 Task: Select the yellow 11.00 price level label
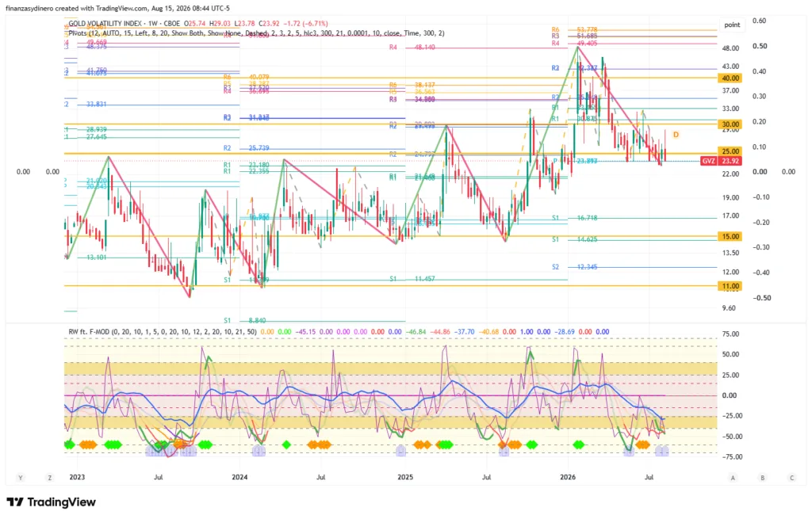[730, 286]
